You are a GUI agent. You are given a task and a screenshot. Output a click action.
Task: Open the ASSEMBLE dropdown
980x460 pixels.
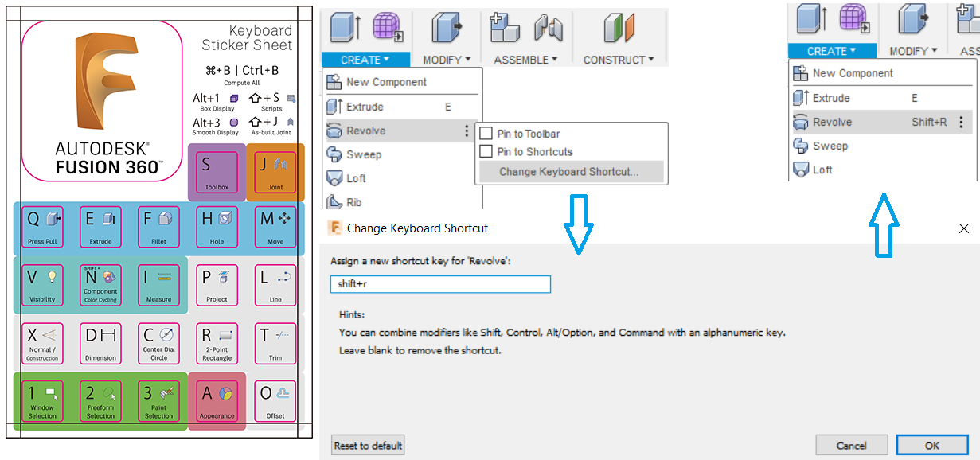[x=525, y=60]
